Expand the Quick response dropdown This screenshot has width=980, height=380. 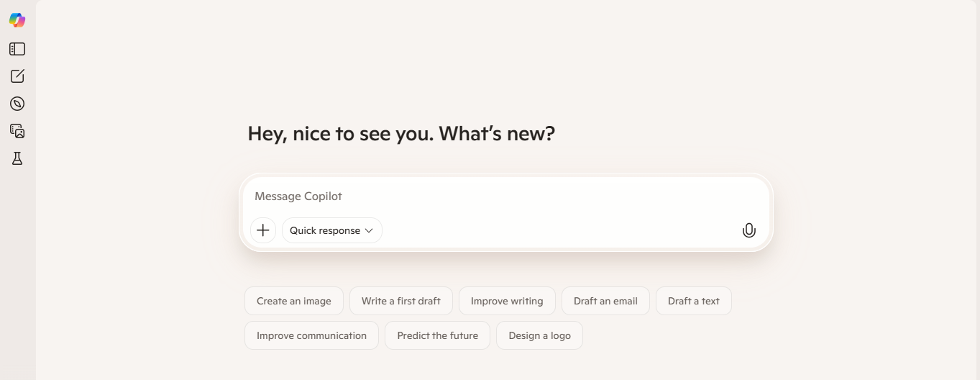point(331,230)
